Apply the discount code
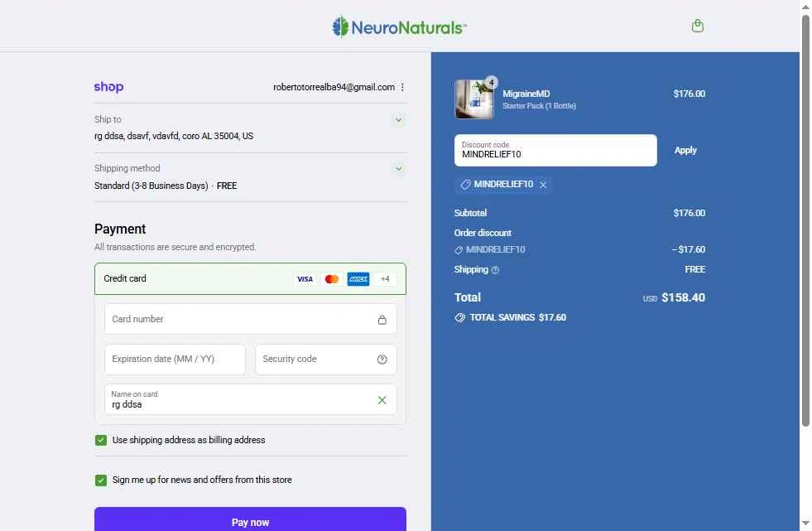 point(685,150)
